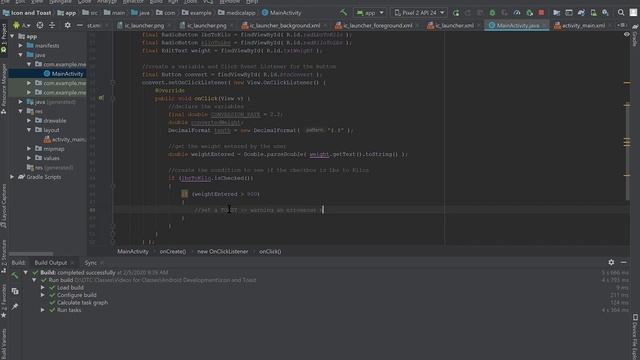Click the Profile app gauge icon

(x=517, y=13)
